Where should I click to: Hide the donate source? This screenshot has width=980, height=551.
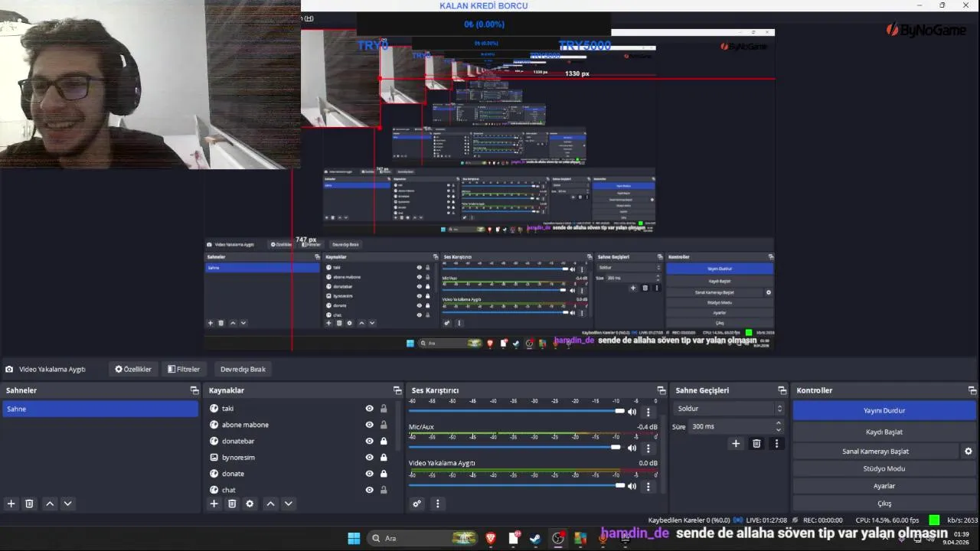[370, 474]
